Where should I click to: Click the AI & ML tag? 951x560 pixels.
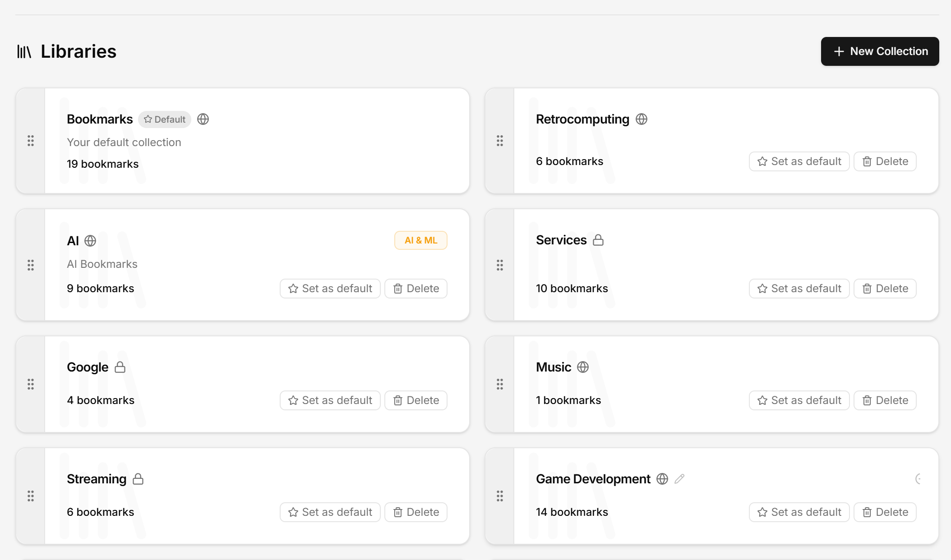[420, 240]
